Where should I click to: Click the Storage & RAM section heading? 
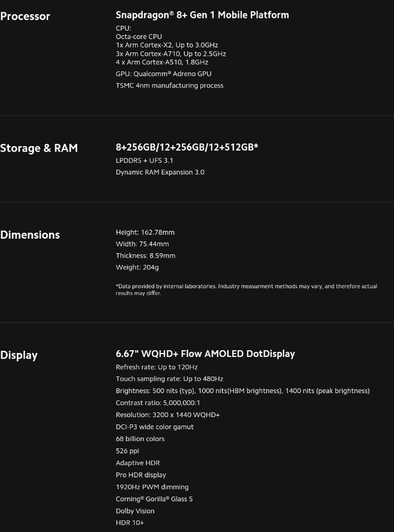39,148
